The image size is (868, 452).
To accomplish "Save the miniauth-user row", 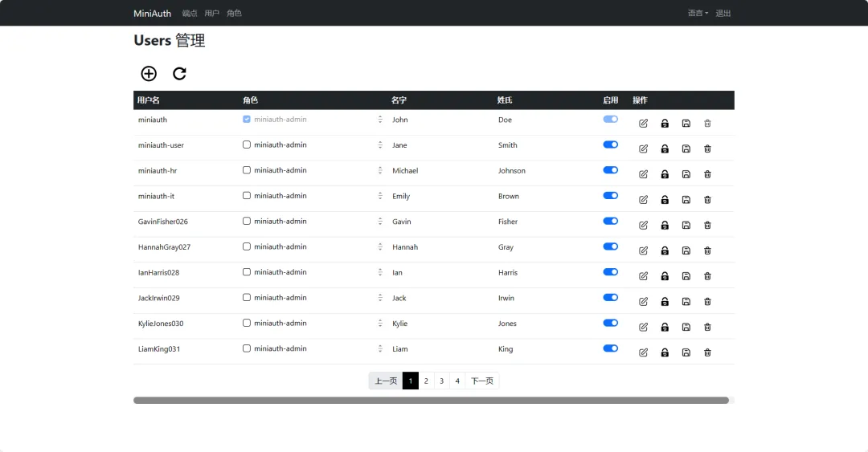I will pos(686,149).
